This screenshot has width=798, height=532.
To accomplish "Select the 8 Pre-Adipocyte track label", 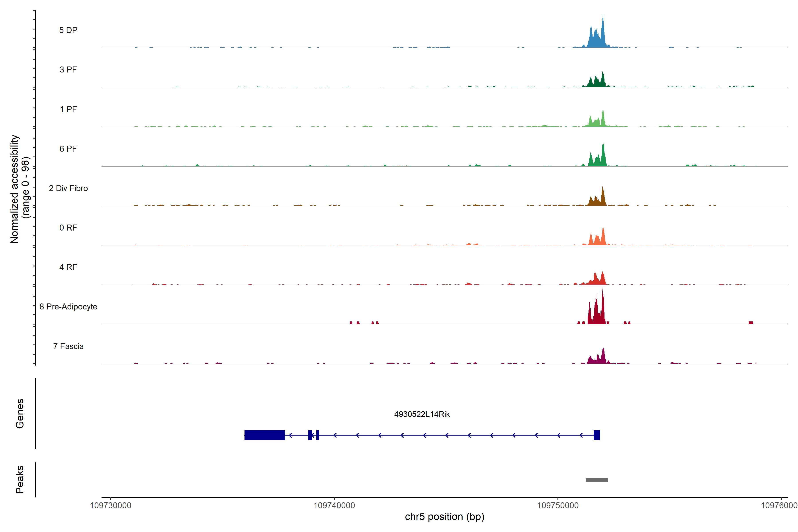I will coord(68,307).
